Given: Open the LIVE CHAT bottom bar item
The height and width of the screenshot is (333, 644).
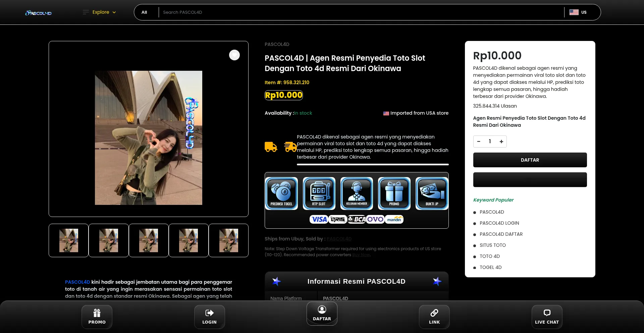Looking at the screenshot, I should (x=547, y=317).
